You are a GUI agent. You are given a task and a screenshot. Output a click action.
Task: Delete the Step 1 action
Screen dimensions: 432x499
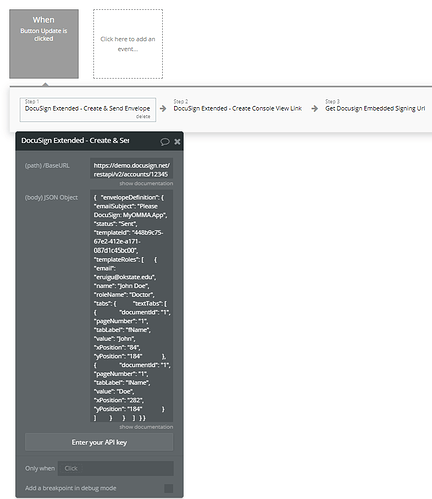pos(143,117)
